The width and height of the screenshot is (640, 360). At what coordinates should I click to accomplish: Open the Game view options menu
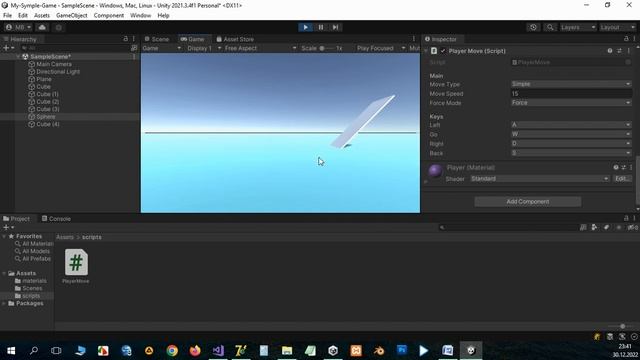(x=413, y=39)
